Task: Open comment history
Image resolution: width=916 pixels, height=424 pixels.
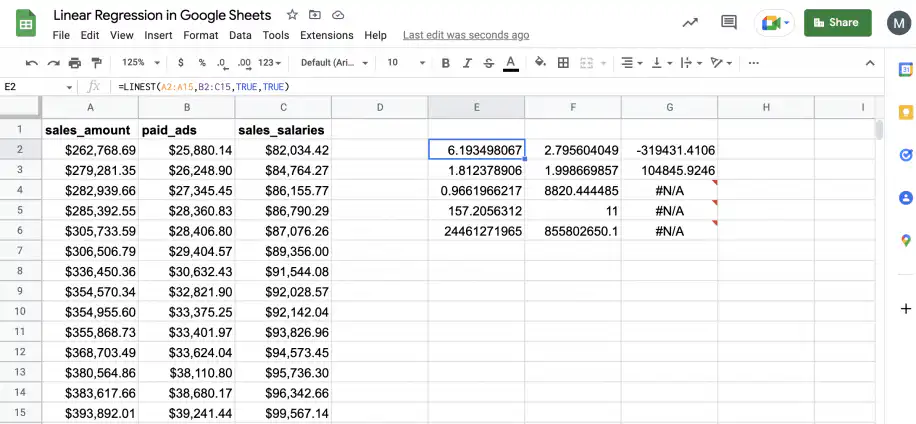Action: point(728,23)
